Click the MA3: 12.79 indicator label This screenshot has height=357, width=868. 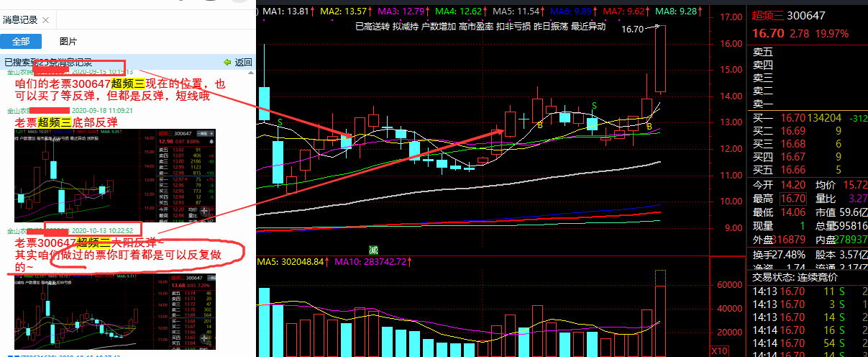(x=402, y=12)
